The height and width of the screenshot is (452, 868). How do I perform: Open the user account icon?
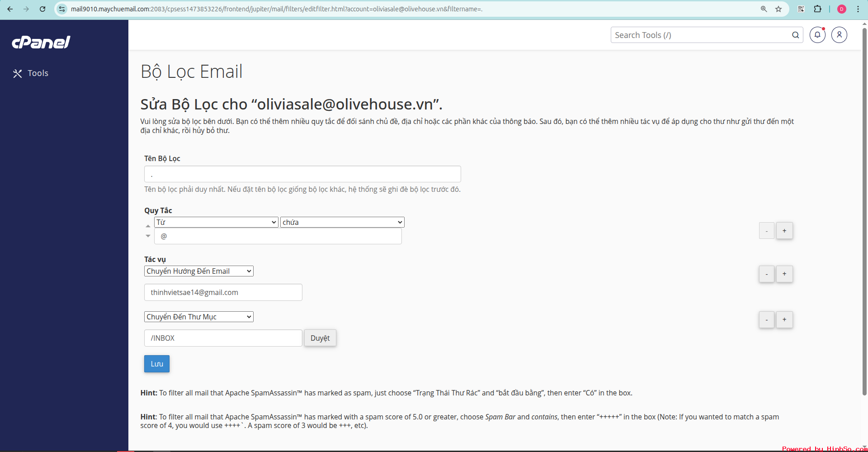(839, 35)
